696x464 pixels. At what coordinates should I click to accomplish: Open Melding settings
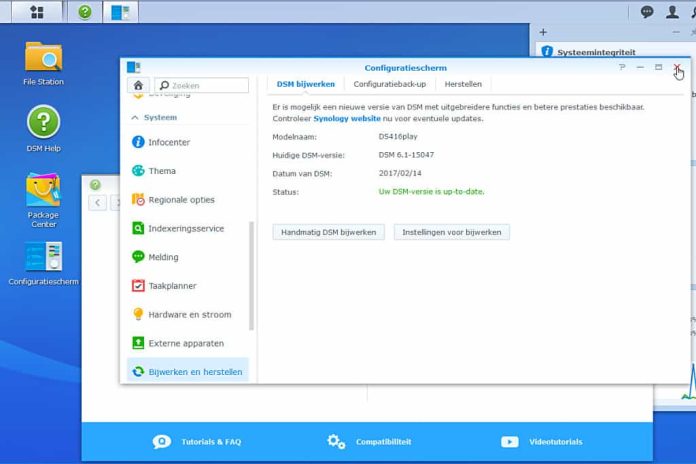[188, 257]
